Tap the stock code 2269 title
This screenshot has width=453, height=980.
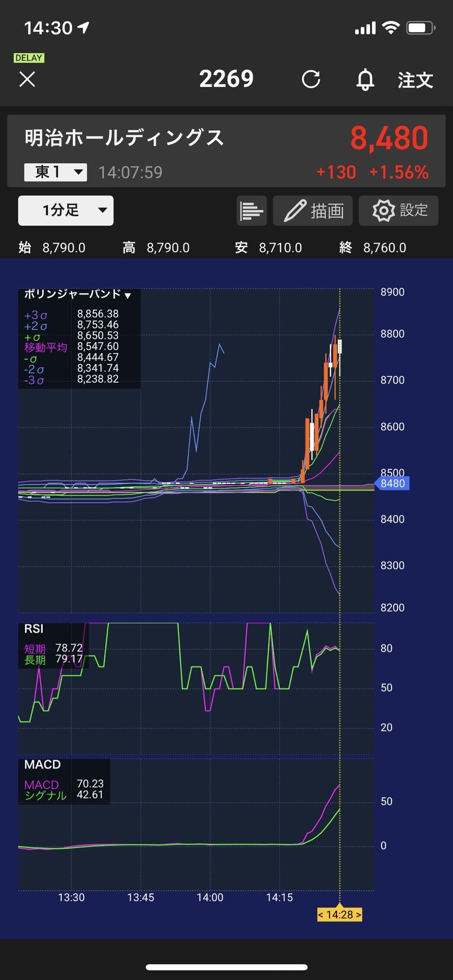(x=226, y=79)
